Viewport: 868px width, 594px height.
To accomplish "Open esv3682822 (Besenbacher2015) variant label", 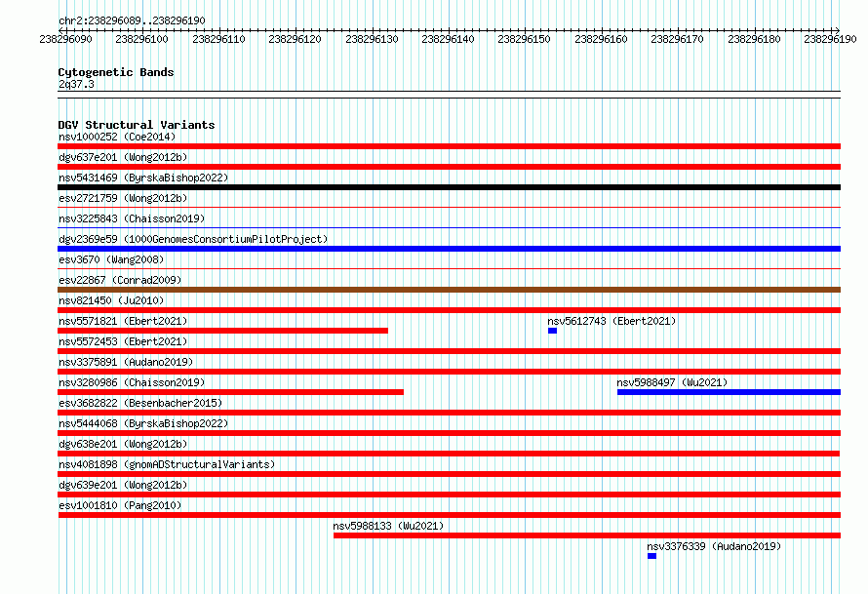I will click(140, 403).
